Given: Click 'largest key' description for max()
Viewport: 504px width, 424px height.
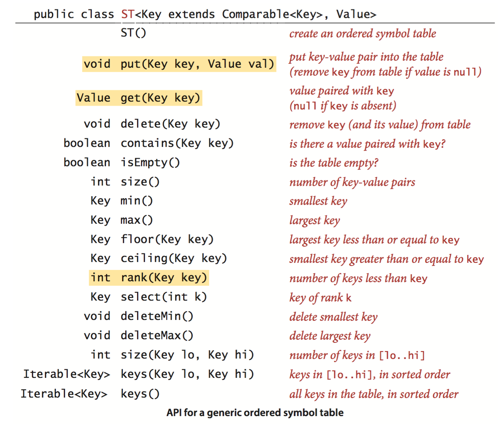Looking at the screenshot, I should coord(314,221).
